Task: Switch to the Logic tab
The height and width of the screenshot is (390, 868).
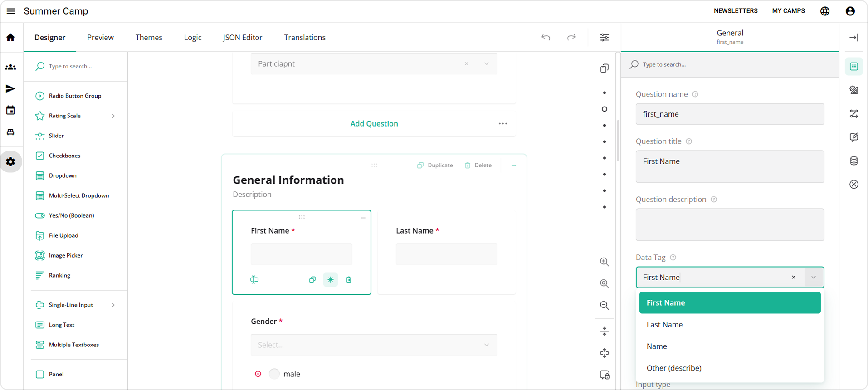Action: pyautogui.click(x=193, y=38)
